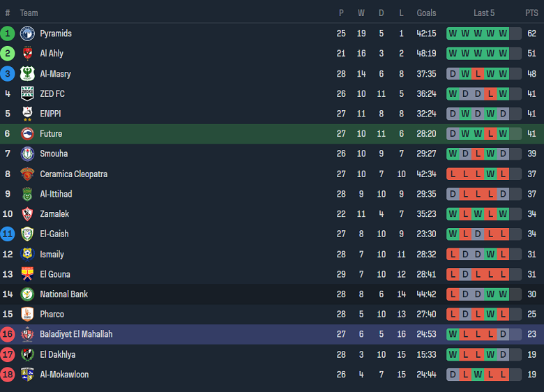Image resolution: width=544 pixels, height=392 pixels.
Task: Open the Smouha team link
Action: point(54,153)
